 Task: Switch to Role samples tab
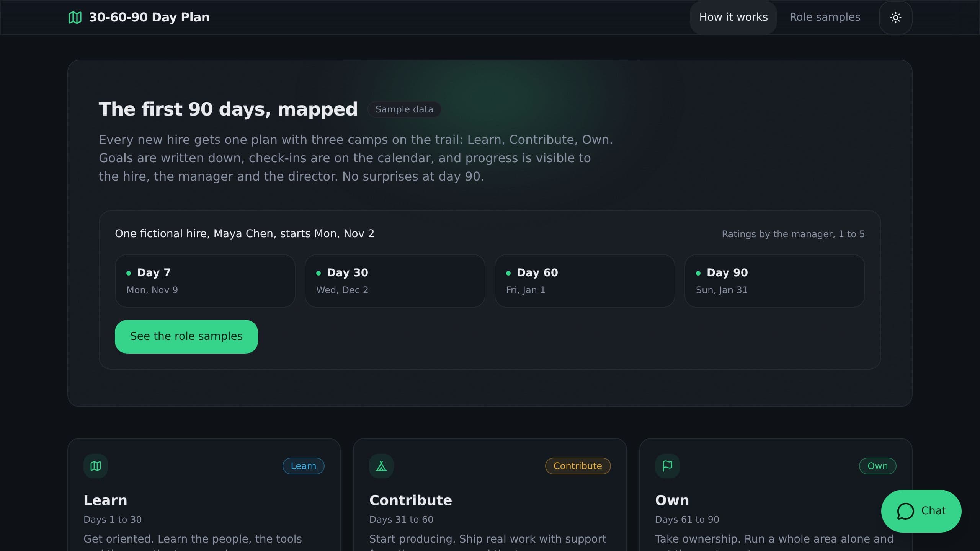[x=825, y=17]
